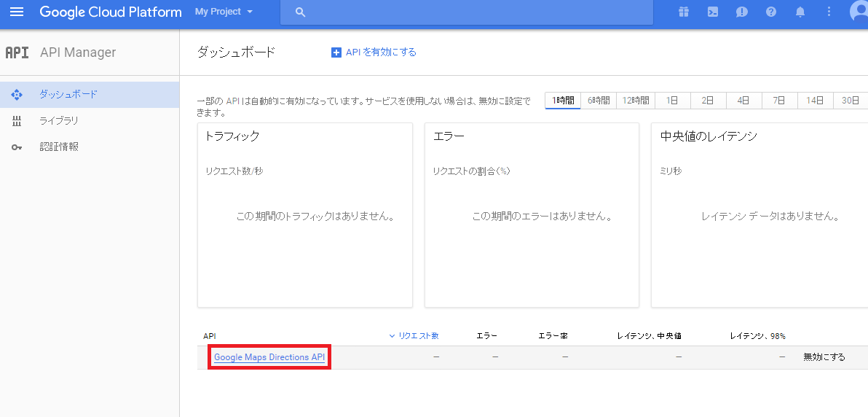Click the この期間のエラーはありません message
Image resolution: width=868 pixels, height=417 pixels.
(x=542, y=217)
